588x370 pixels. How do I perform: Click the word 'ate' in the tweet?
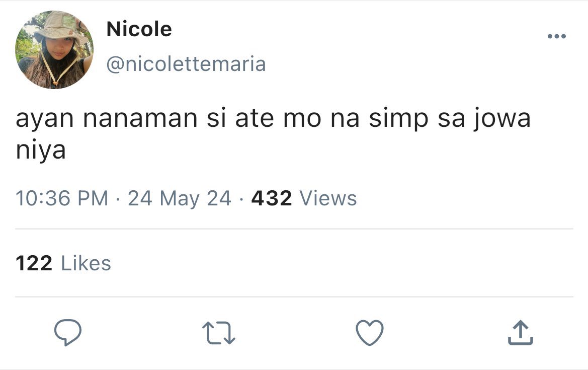[x=254, y=119]
